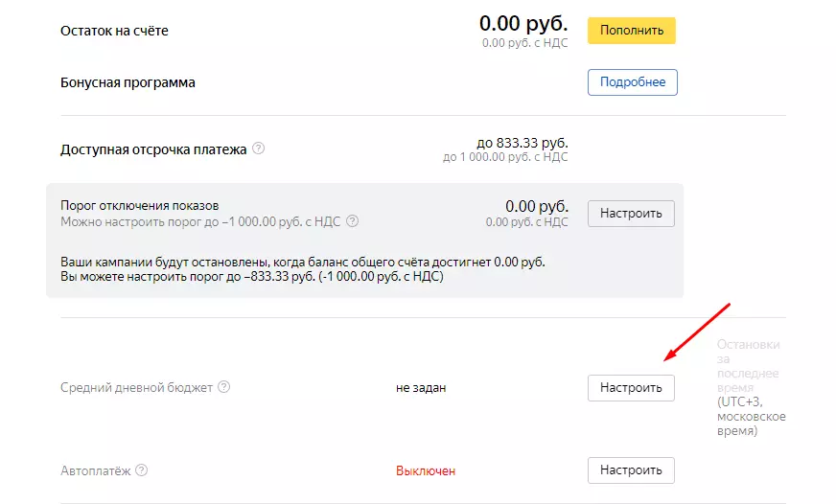This screenshot has width=836, height=504.
Task: Open help icon beside Автоплатёж
Action: click(141, 470)
